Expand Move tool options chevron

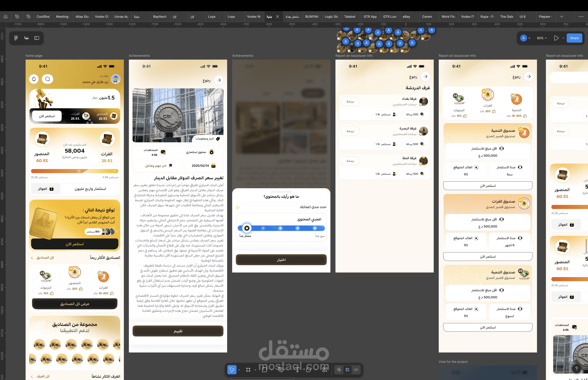coord(239,370)
